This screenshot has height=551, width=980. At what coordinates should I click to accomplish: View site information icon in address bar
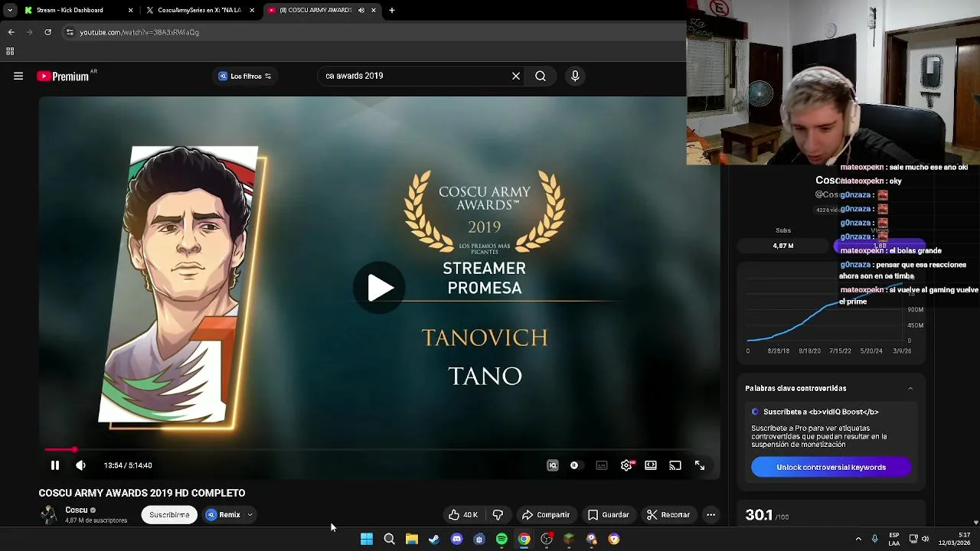70,32
